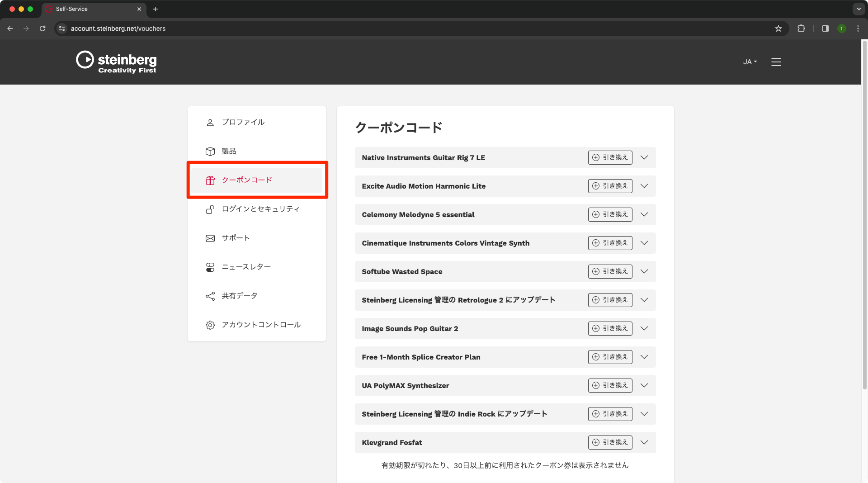Open 製品 menu item
The width and height of the screenshot is (868, 483).
(x=257, y=151)
